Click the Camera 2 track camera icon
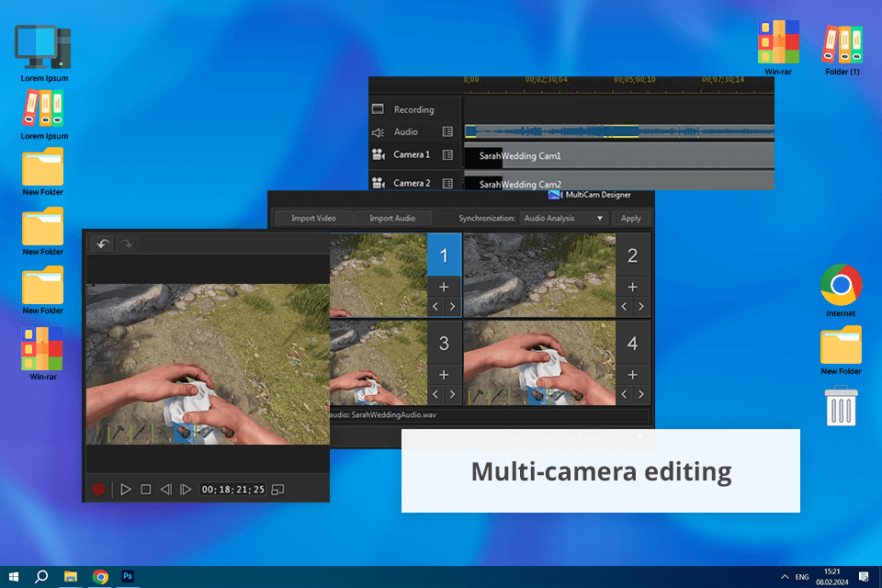This screenshot has width=882, height=588. [x=378, y=184]
